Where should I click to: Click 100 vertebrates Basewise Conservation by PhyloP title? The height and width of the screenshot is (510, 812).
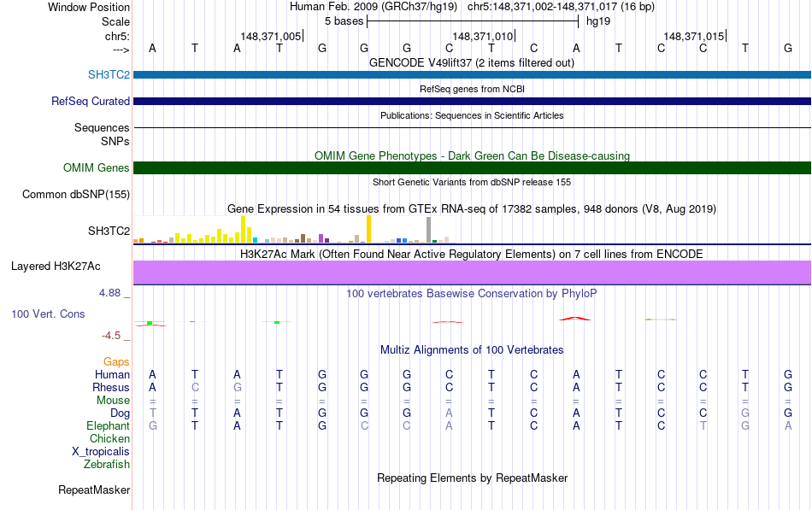[472, 294]
